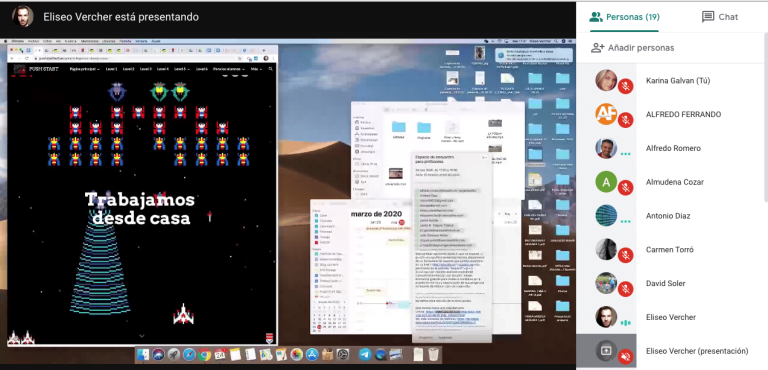Select participant name David Soler
768x370 pixels.
[x=666, y=283]
